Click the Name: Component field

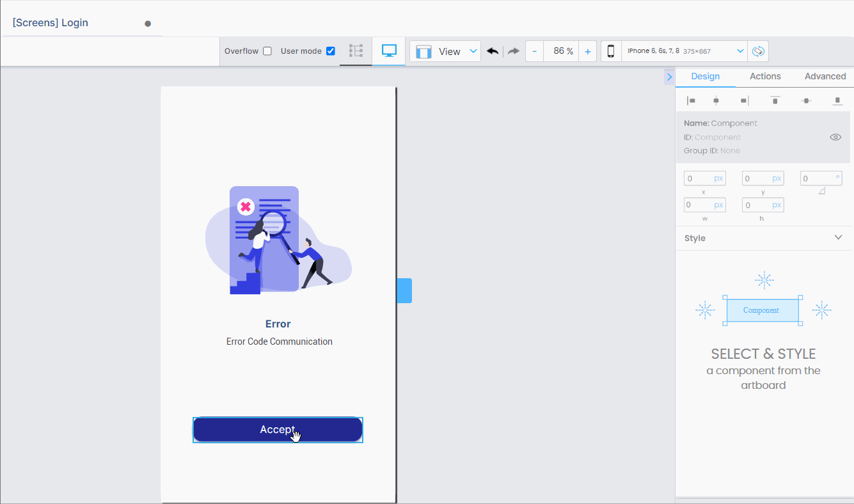(x=720, y=123)
